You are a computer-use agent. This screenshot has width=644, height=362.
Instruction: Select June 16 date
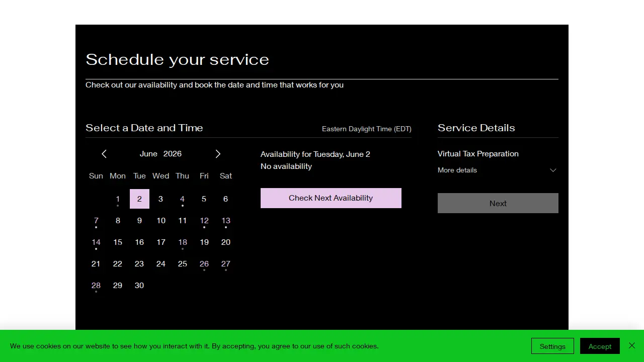[x=139, y=242]
